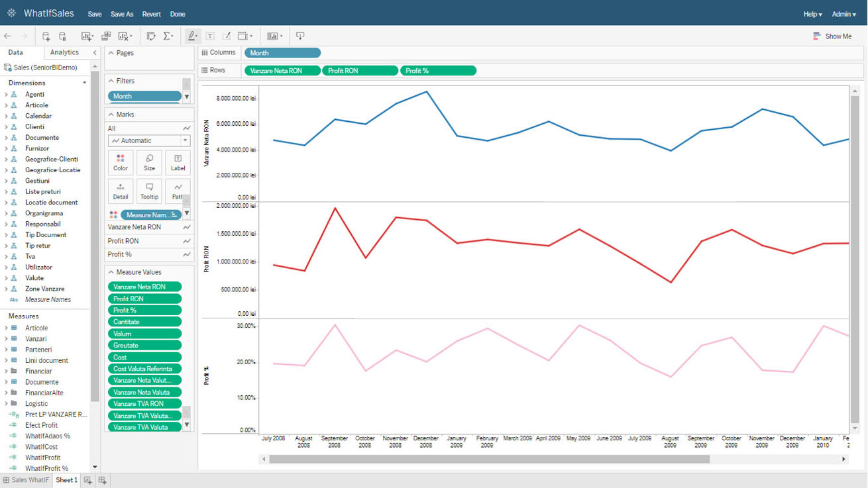Collapse the Measure Values card

111,272
